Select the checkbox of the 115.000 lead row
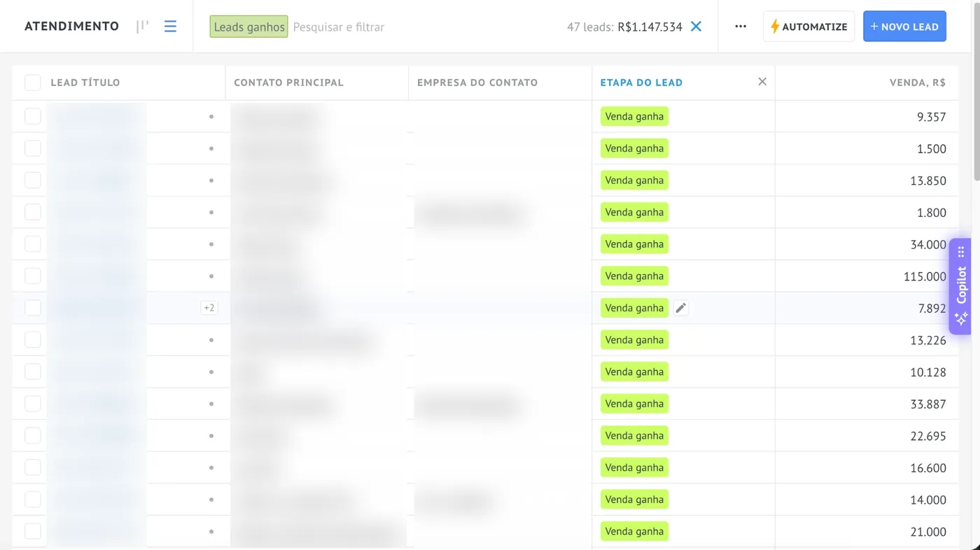 point(33,276)
